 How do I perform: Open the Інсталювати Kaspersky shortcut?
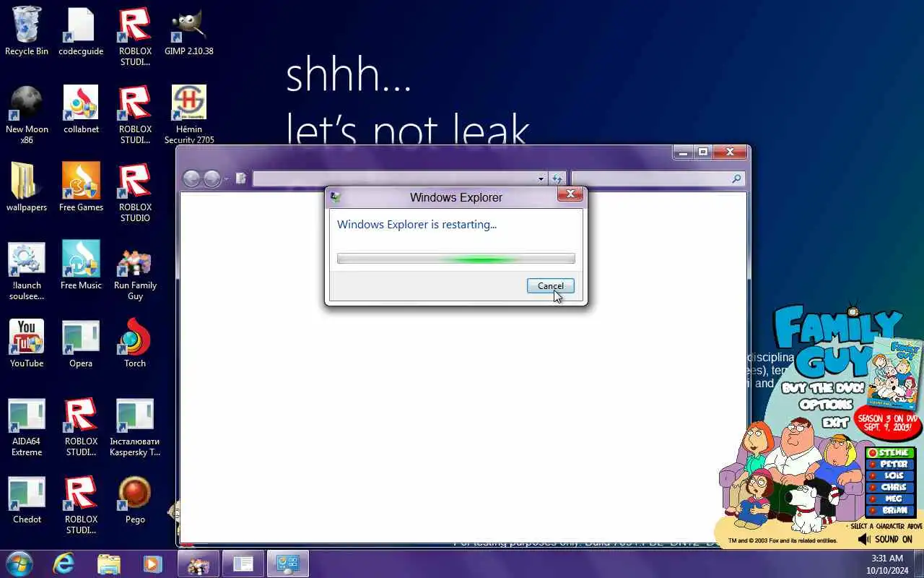pos(135,426)
